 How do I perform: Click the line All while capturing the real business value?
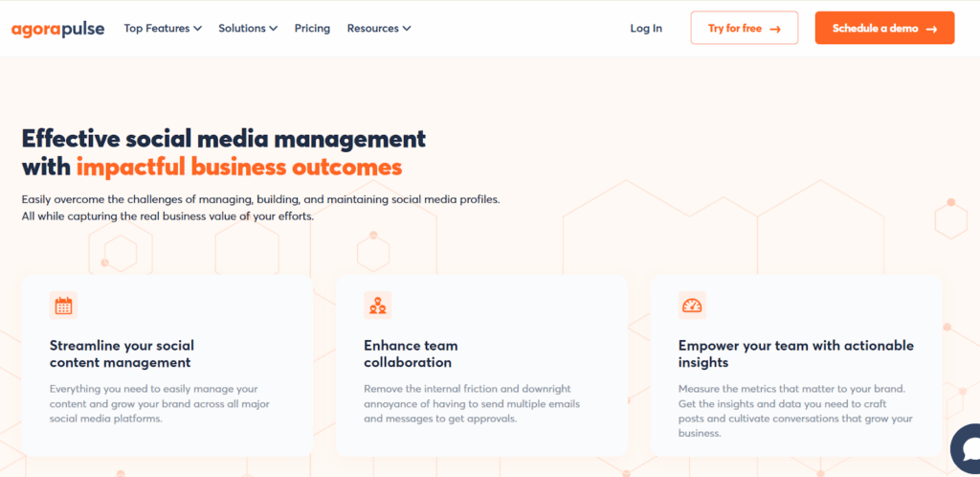point(167,216)
